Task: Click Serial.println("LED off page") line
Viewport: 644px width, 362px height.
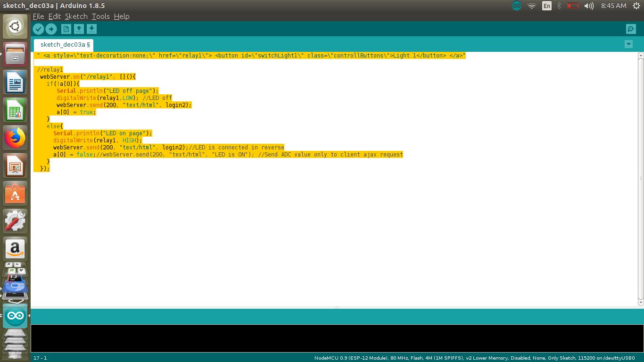Action: click(x=108, y=90)
